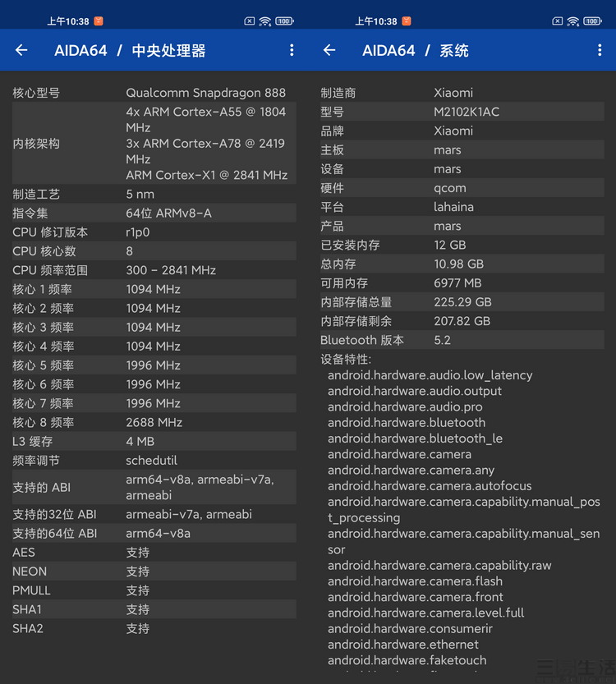This screenshot has height=684, width=616.
Task: Select the 制造商 Xiaomi row
Action: [462, 93]
